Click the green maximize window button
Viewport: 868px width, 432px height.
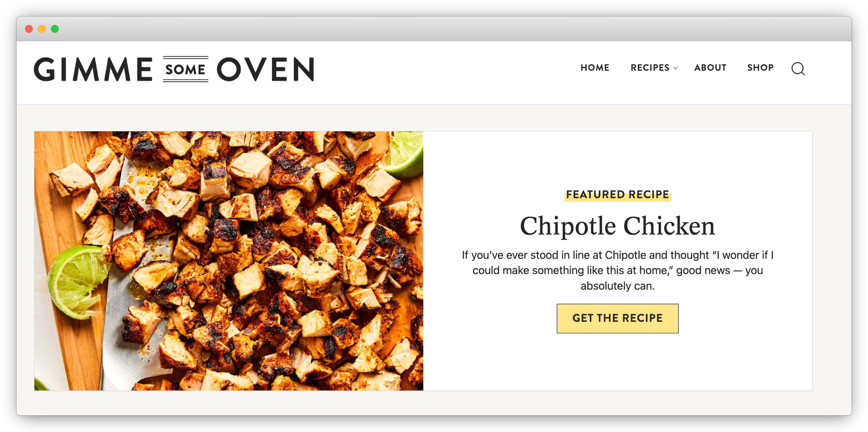(x=55, y=29)
